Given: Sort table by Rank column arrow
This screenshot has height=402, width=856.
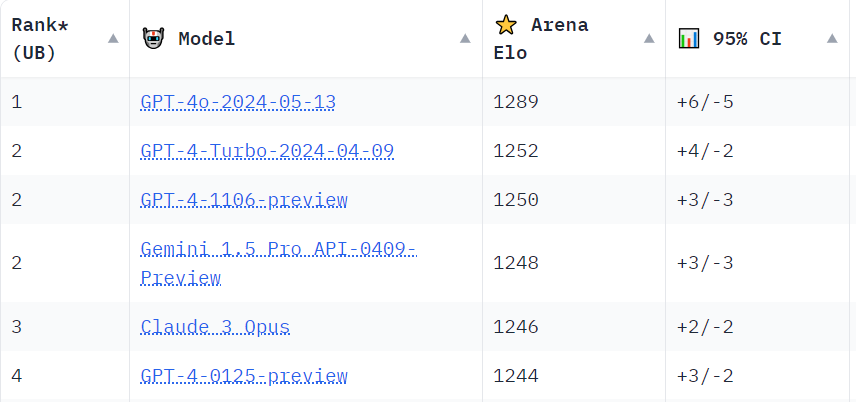Looking at the screenshot, I should coord(113,38).
